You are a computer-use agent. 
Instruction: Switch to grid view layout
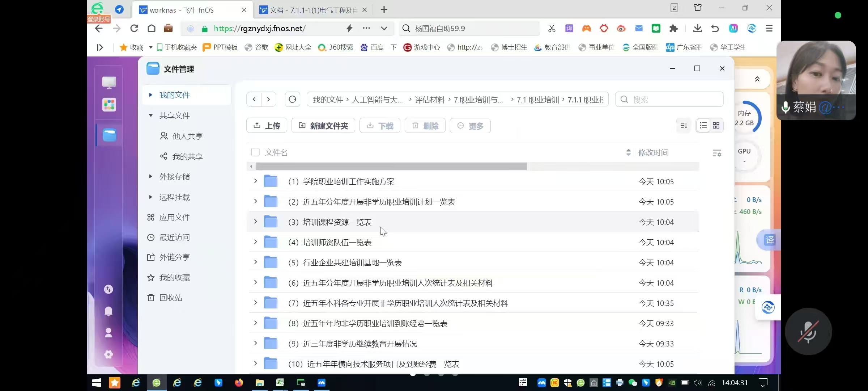[x=716, y=126]
